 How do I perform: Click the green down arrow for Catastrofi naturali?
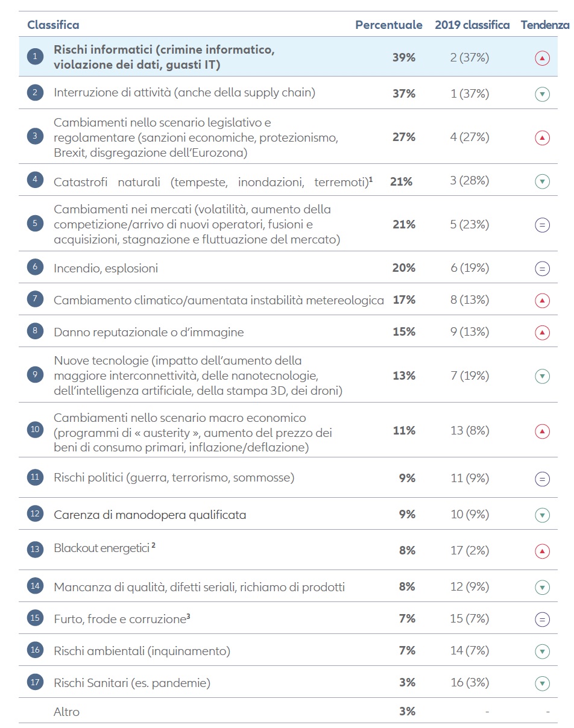[542, 181]
